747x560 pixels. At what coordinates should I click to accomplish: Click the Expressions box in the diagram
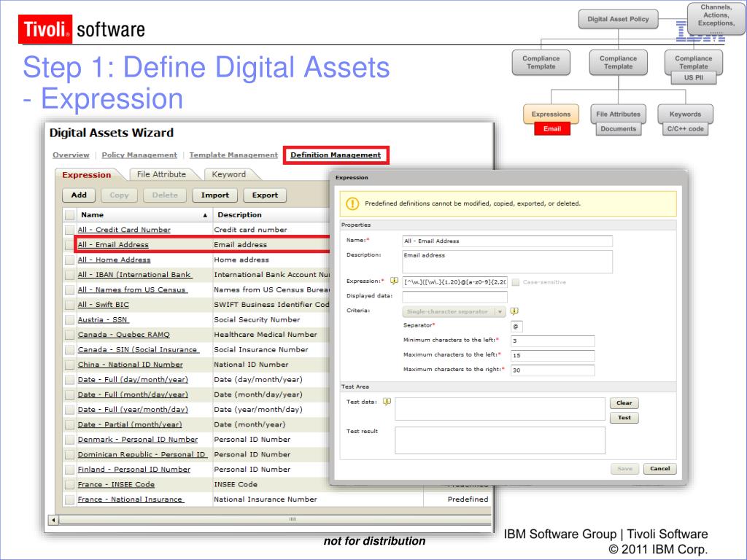click(x=551, y=114)
